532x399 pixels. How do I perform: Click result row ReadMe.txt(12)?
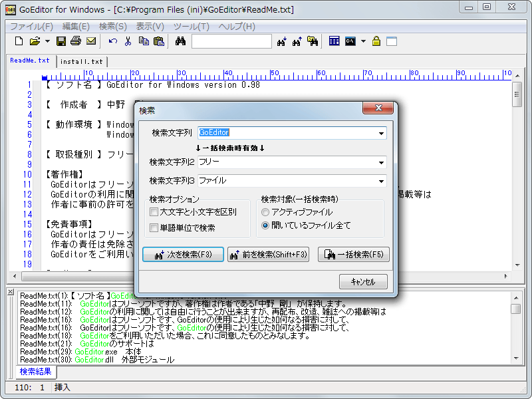[203, 312]
